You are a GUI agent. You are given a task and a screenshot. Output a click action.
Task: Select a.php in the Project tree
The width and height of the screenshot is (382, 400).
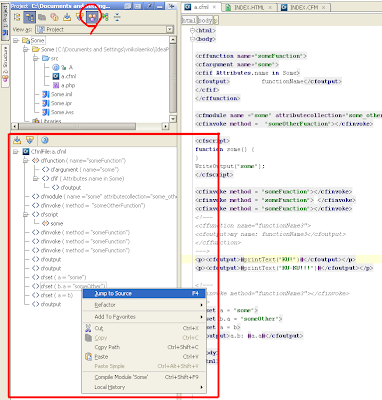point(68,85)
